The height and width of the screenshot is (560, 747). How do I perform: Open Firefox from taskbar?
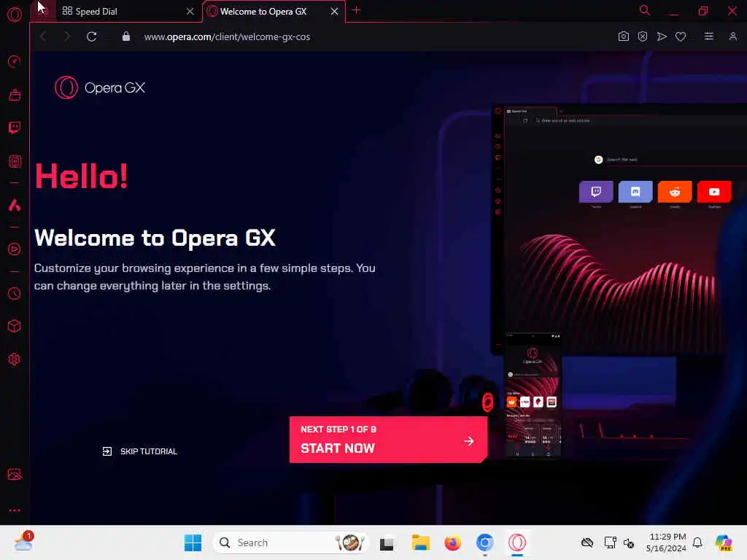(452, 542)
